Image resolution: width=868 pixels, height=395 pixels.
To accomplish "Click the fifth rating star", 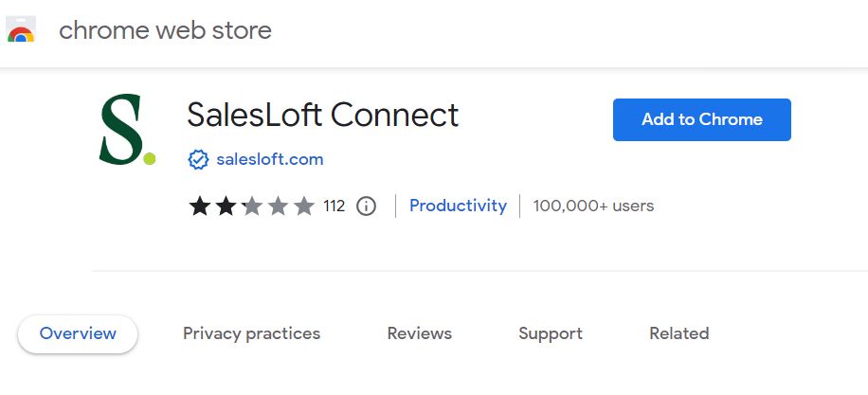I will [303, 206].
